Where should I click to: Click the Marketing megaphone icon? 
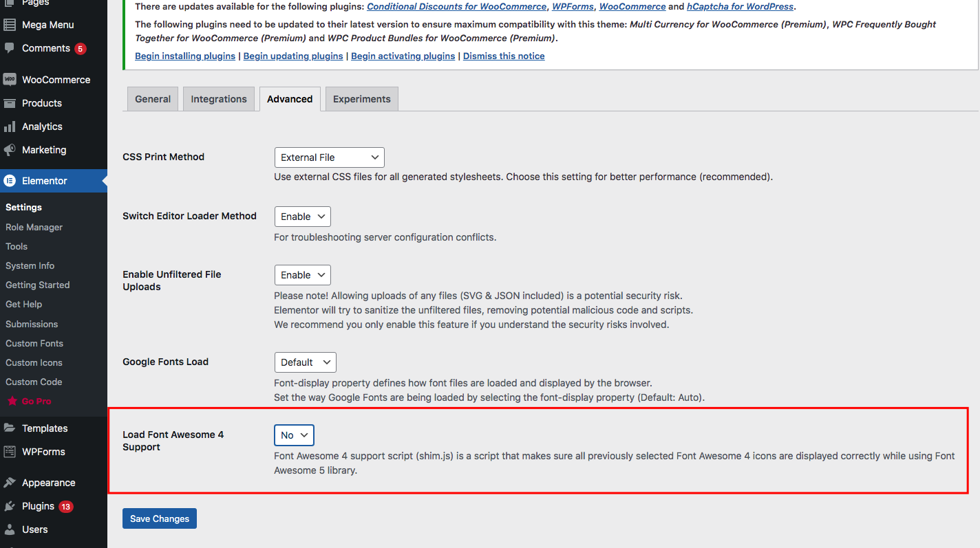point(10,150)
